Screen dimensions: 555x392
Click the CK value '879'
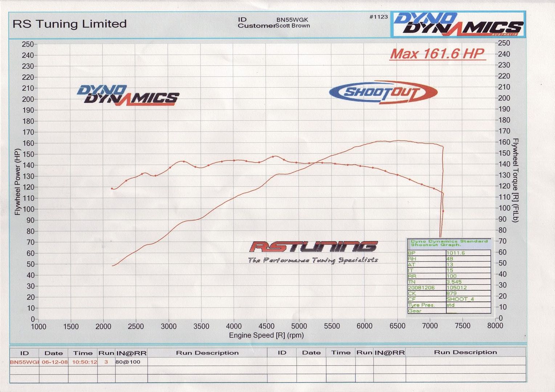(451, 293)
